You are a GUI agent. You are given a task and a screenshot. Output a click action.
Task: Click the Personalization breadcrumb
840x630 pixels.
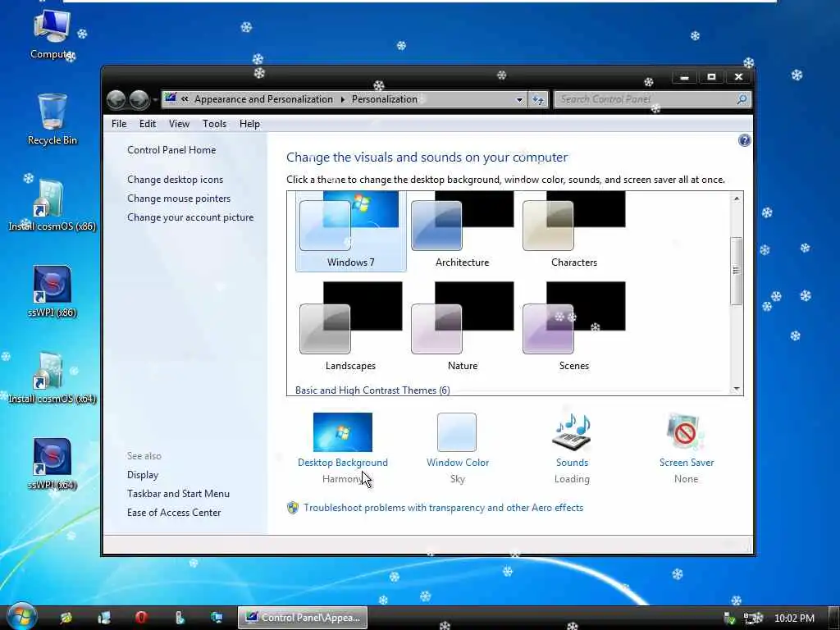[384, 99]
